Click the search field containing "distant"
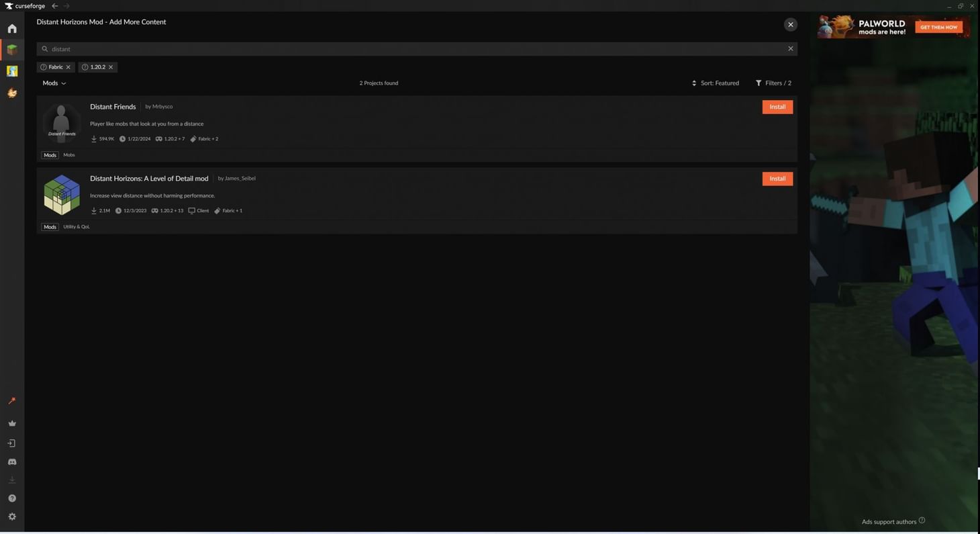 403,49
